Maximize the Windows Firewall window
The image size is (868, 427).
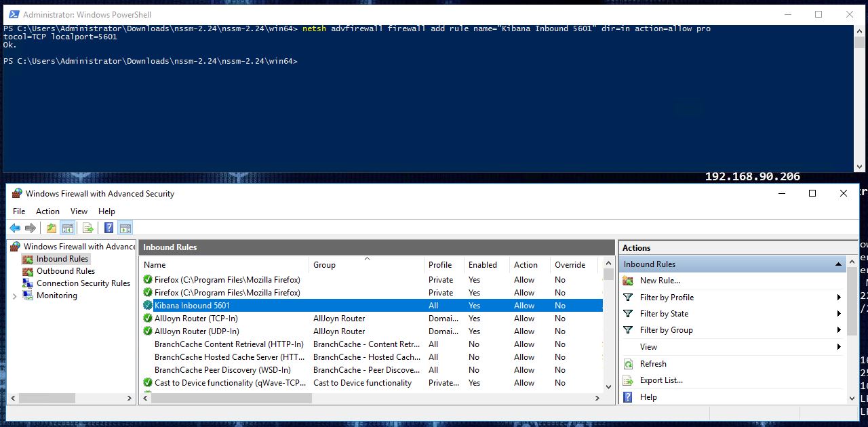pyautogui.click(x=812, y=193)
